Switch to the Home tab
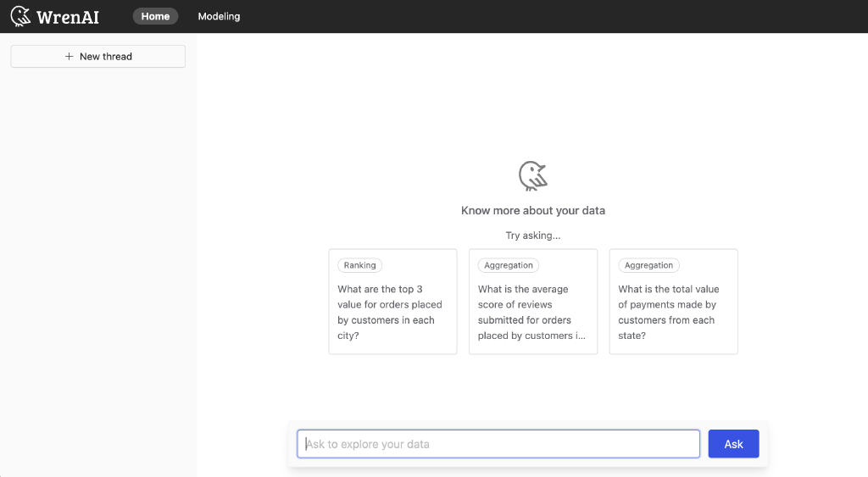This screenshot has width=868, height=477. (x=155, y=16)
